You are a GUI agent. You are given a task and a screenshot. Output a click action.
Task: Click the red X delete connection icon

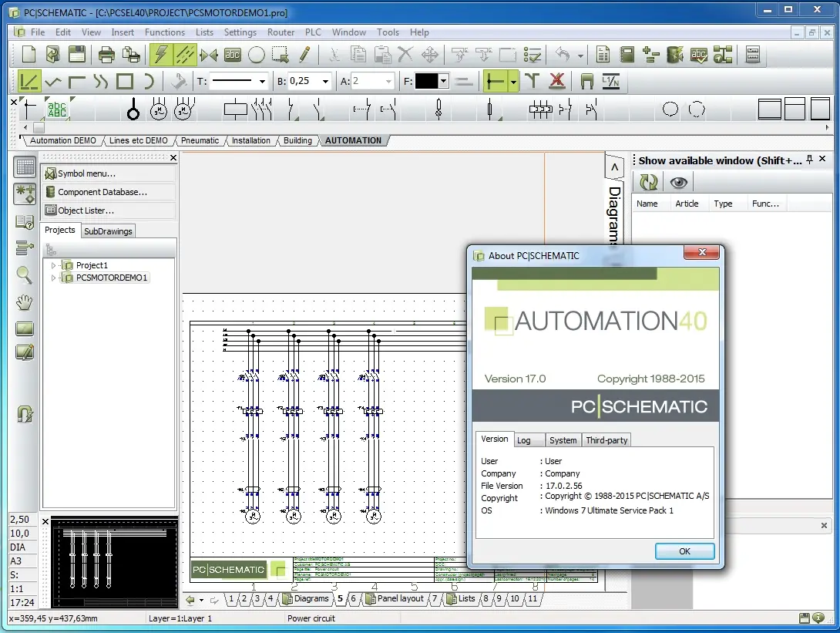point(557,82)
